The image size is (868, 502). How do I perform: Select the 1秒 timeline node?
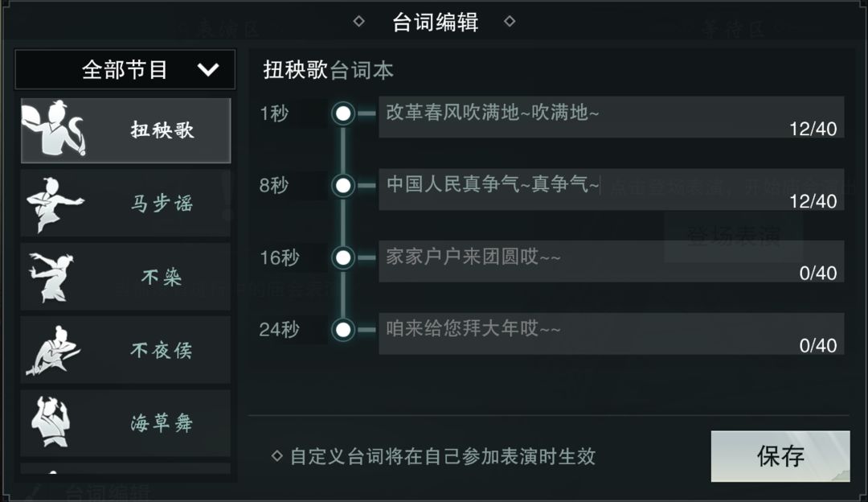[343, 113]
